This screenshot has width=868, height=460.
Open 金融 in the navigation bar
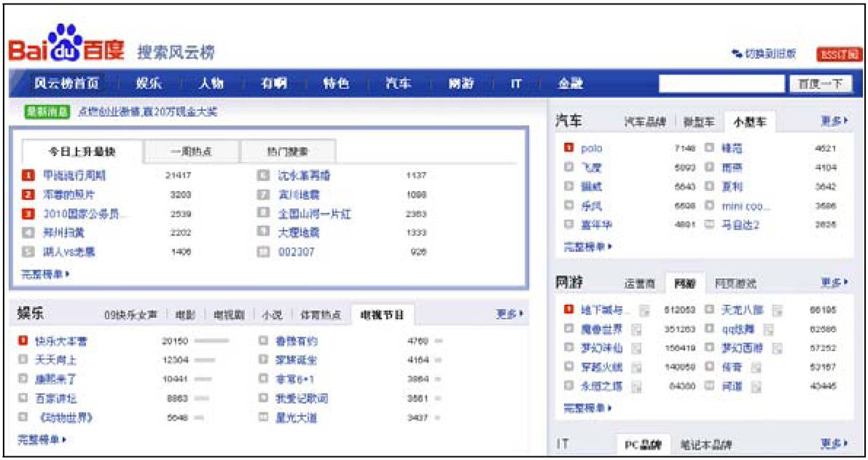(570, 84)
